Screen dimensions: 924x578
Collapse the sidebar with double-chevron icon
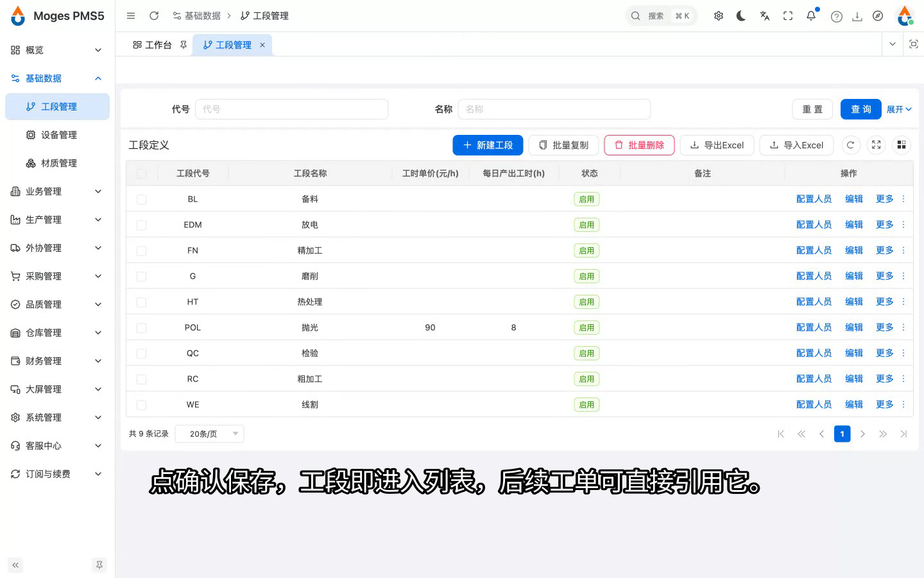15,565
